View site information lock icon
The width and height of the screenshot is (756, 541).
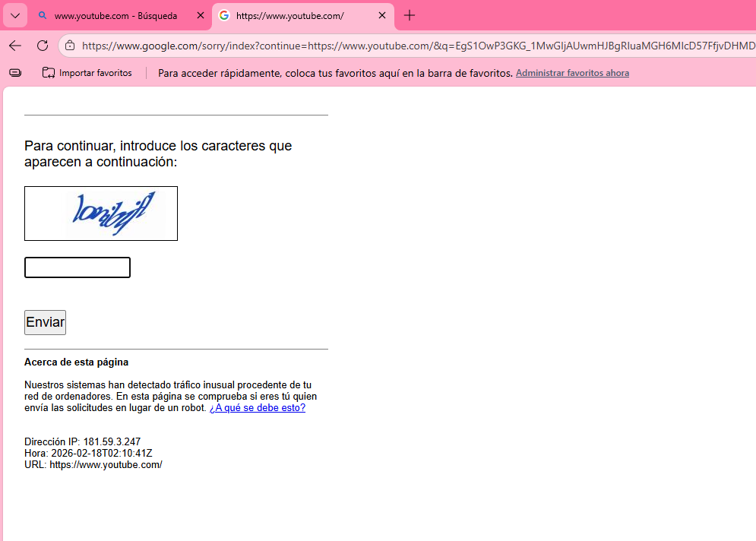point(70,46)
